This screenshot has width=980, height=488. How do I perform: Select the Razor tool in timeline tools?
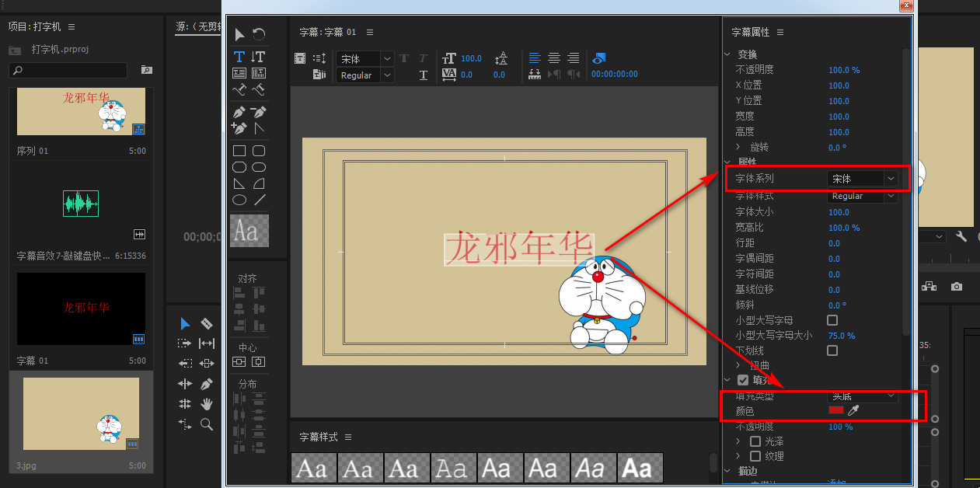[x=207, y=323]
